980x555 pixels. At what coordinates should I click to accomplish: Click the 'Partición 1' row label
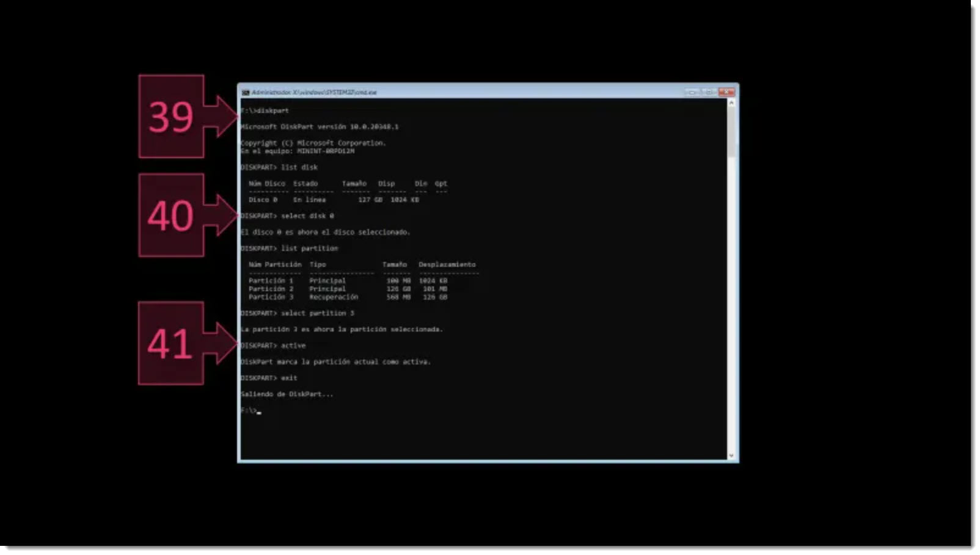pyautogui.click(x=271, y=281)
